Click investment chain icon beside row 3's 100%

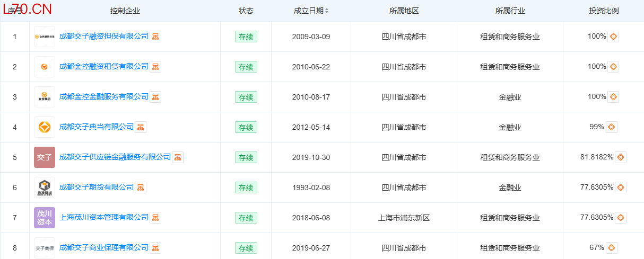[x=613, y=97]
